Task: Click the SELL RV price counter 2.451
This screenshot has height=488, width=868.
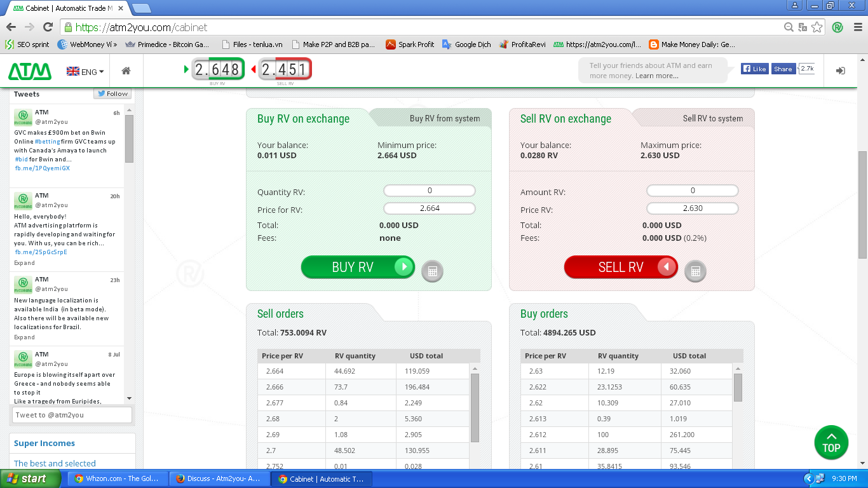Action: 285,69
